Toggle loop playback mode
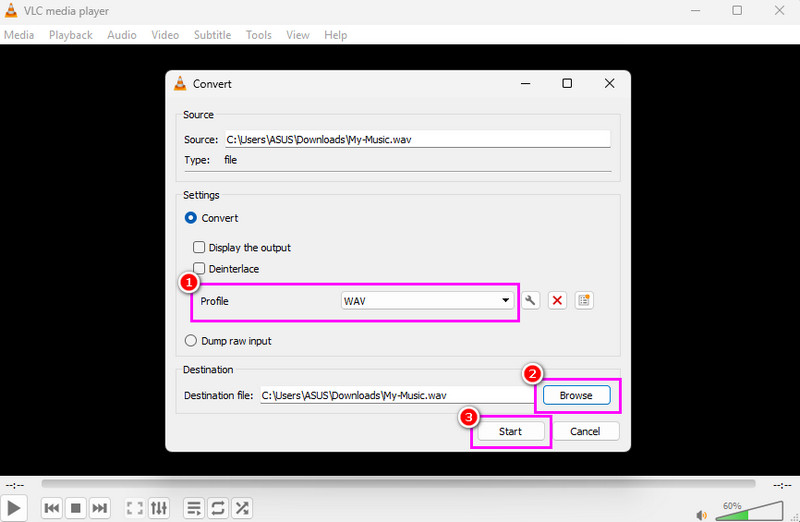800x522 pixels. 218,508
